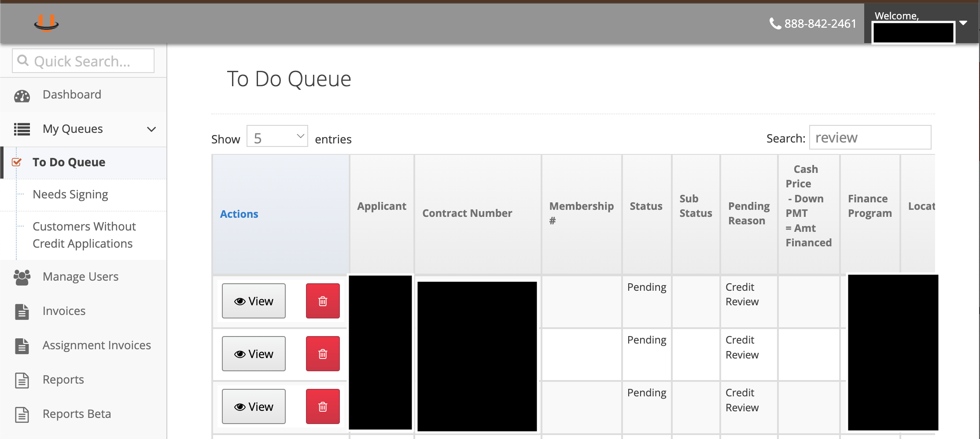Click the red trash button in the first row
This screenshot has width=980, height=439.
323,301
